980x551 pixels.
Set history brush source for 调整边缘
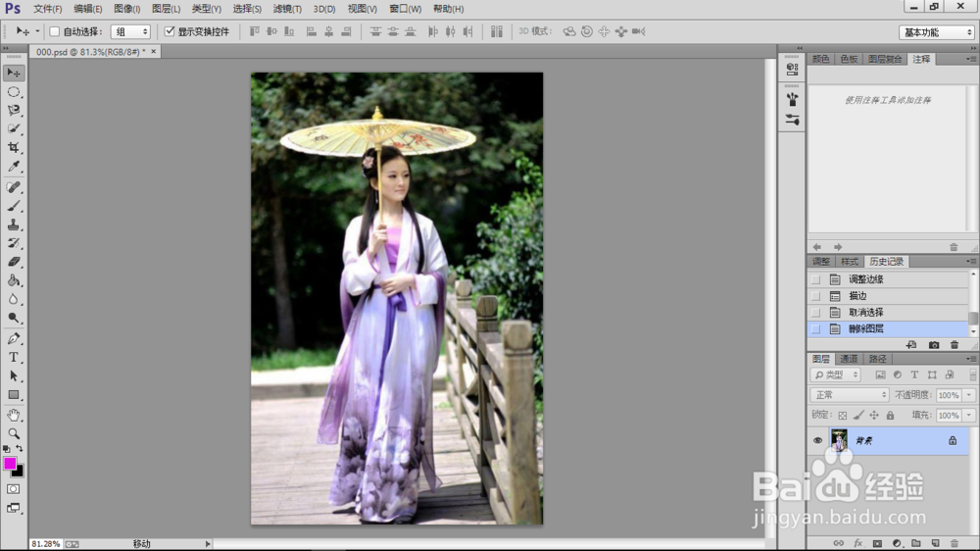815,279
